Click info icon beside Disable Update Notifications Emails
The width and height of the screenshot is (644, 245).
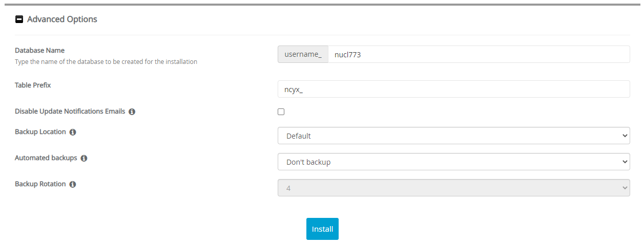point(132,112)
